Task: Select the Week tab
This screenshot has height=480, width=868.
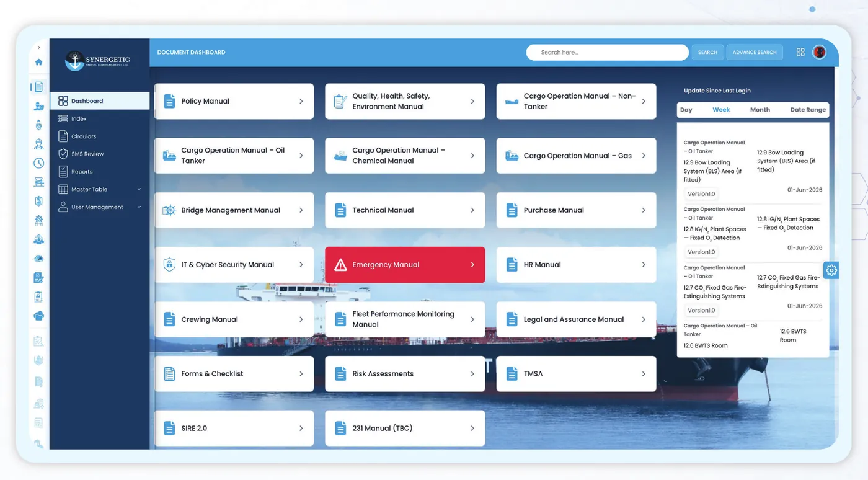Action: [721, 110]
